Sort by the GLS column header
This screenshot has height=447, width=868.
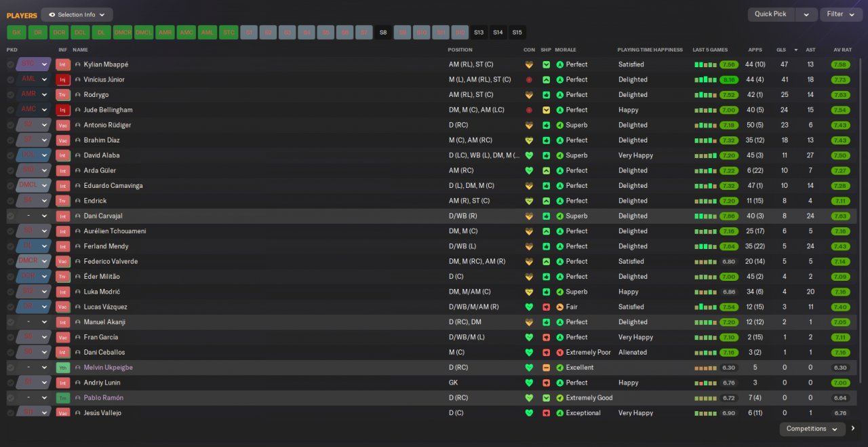pyautogui.click(x=781, y=50)
